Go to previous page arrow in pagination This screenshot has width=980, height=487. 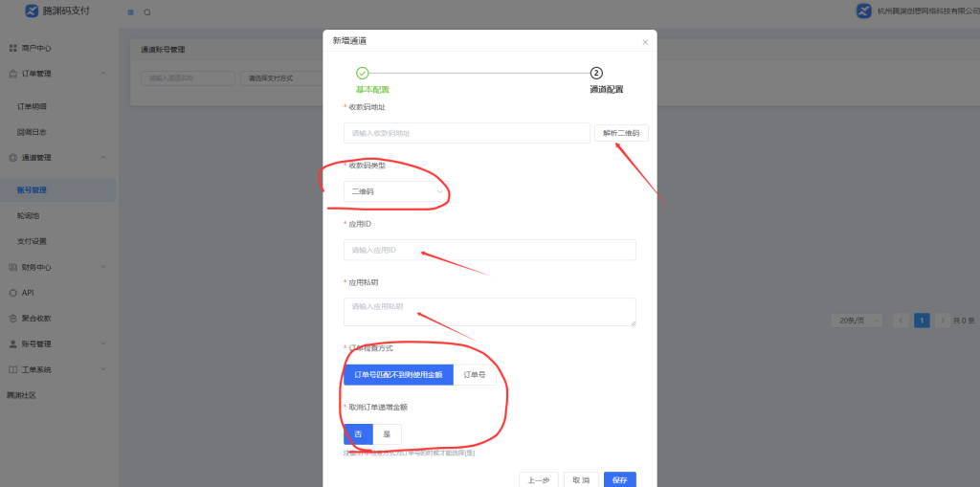[901, 321]
